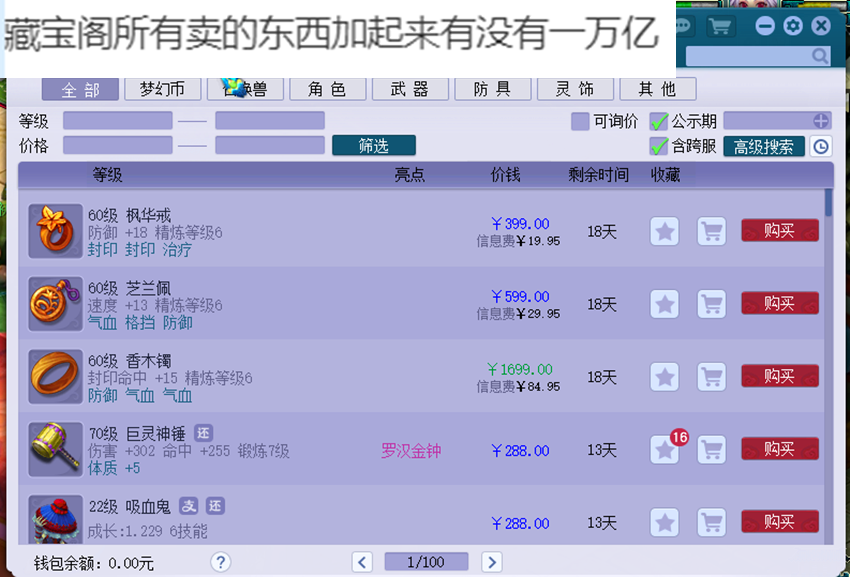Viewport: 850px width, 577px height.
Task: Select the 召唤兽 category tab
Action: [245, 89]
